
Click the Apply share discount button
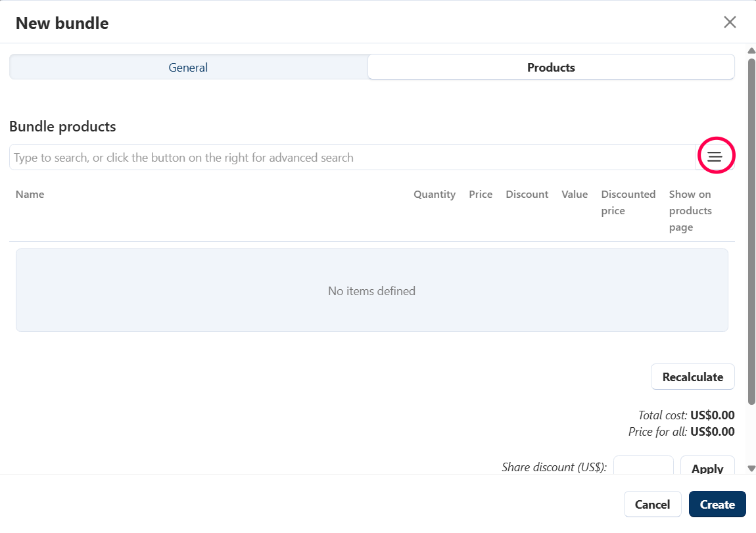click(707, 467)
